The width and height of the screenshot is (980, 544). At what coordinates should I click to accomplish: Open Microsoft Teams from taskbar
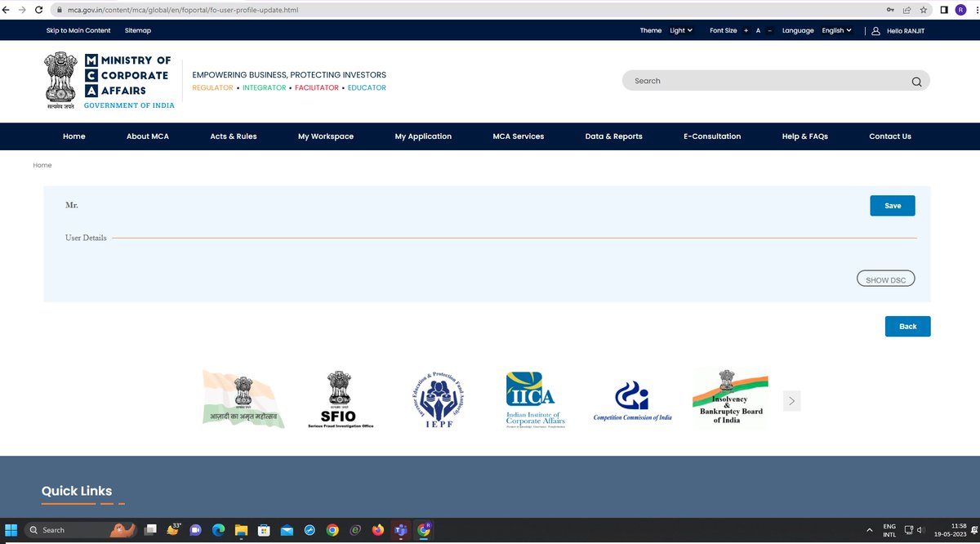click(401, 530)
